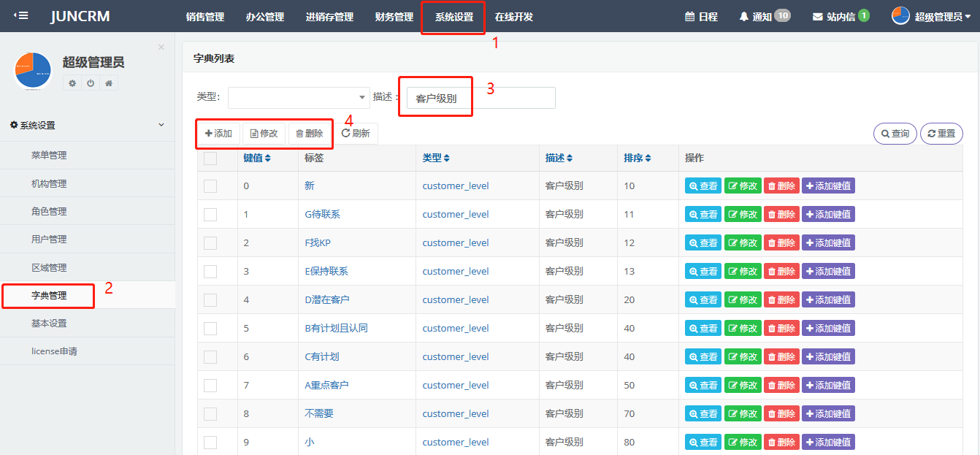The width and height of the screenshot is (980, 455).
Task: Check the row checkbox for G待联系
Action: click(210, 215)
